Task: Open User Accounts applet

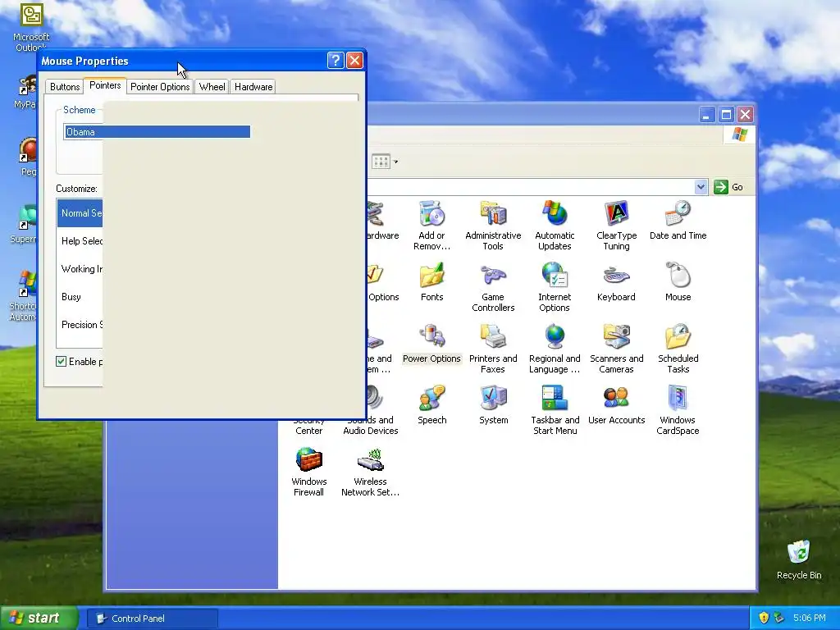Action: point(616,405)
